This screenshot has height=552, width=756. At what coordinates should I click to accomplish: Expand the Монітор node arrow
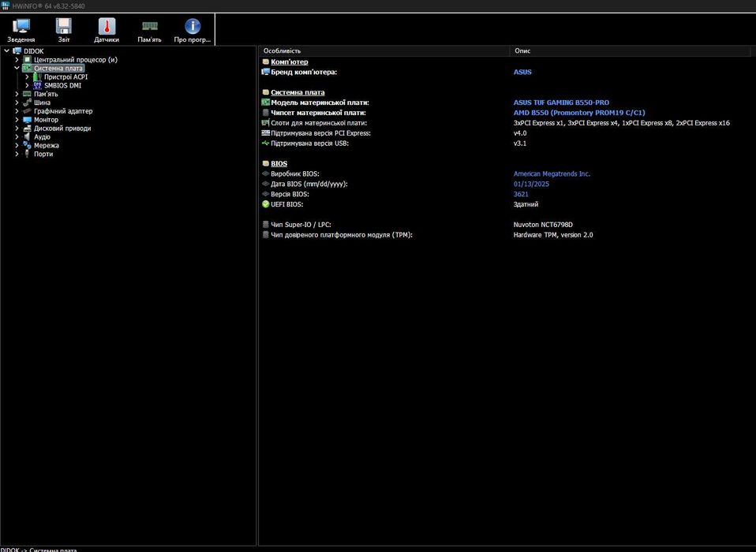17,119
